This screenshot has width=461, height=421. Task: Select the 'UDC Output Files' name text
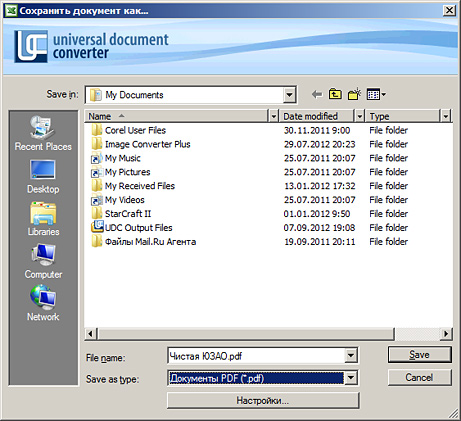[139, 228]
